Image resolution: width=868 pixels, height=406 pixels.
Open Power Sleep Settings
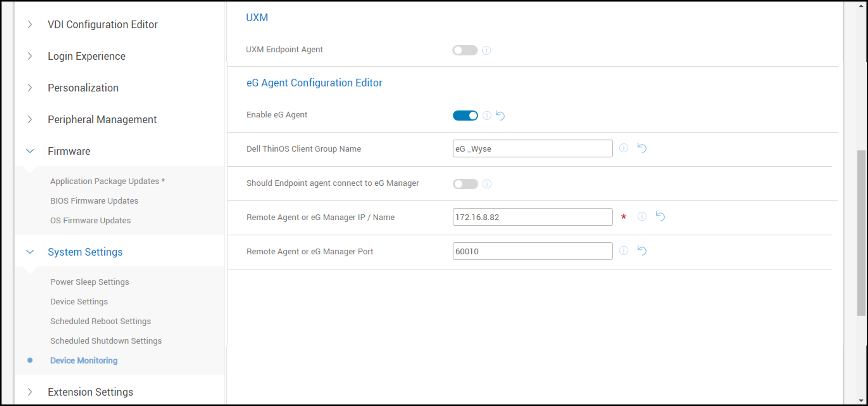(90, 282)
